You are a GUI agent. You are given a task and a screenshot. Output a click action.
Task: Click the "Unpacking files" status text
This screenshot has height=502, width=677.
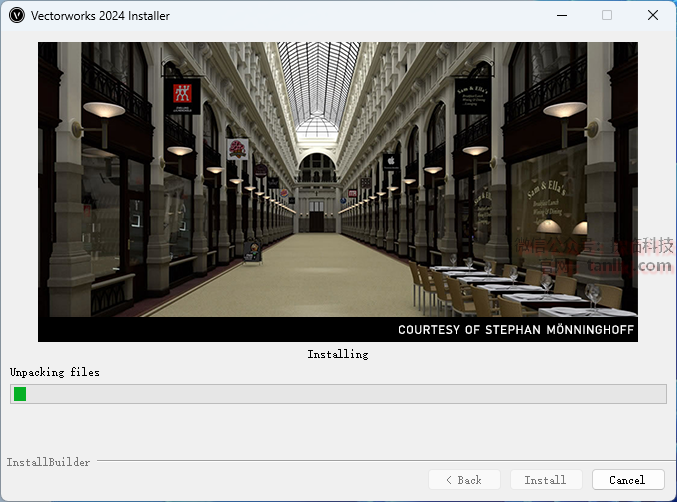pos(55,372)
